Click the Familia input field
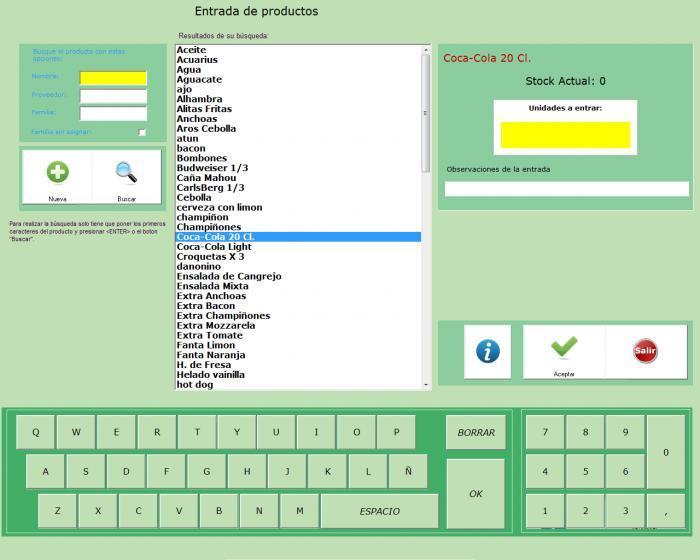700x560 pixels. (x=113, y=113)
